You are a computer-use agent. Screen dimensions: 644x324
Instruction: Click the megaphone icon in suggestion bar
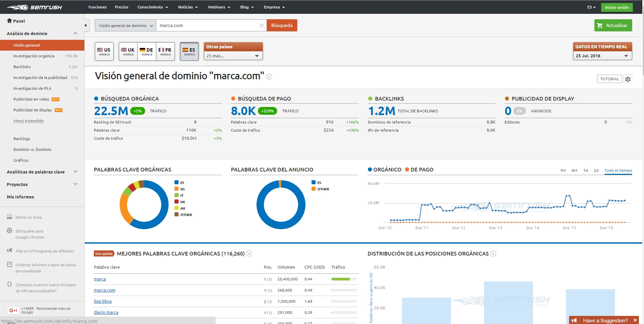click(574, 320)
